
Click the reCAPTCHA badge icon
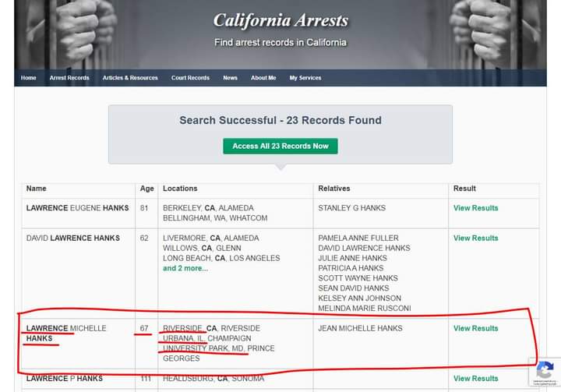(x=545, y=370)
